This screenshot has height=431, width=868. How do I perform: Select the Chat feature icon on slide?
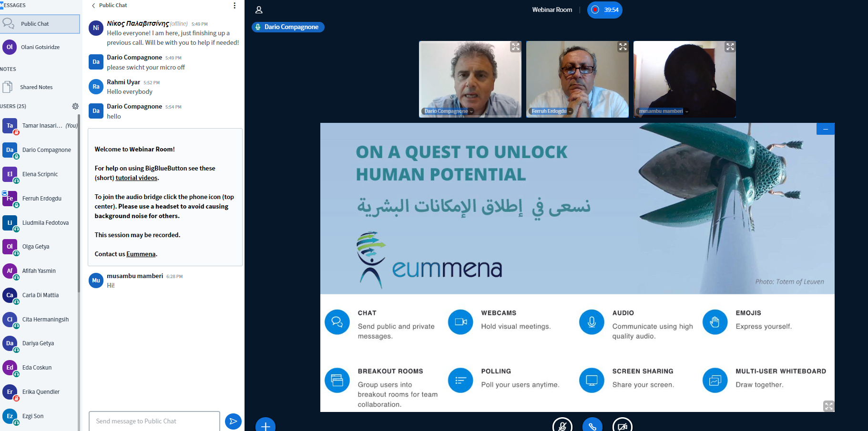[337, 322]
